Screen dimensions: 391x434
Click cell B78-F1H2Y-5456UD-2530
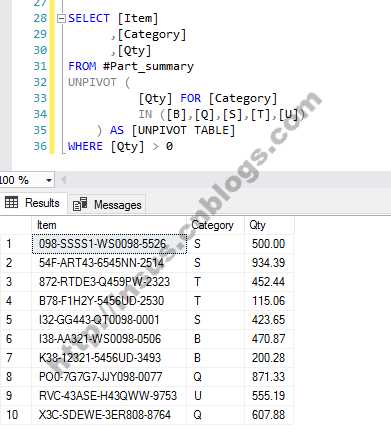[x=109, y=301]
